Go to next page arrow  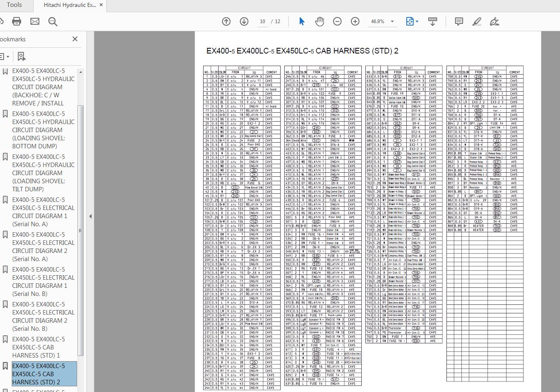click(x=244, y=21)
